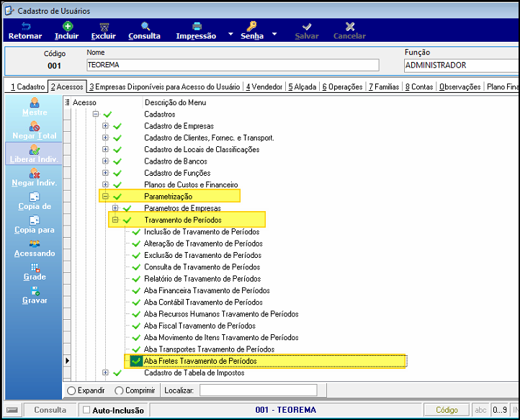
Task: Open the Impressão dropdown arrow
Action: coord(230,34)
